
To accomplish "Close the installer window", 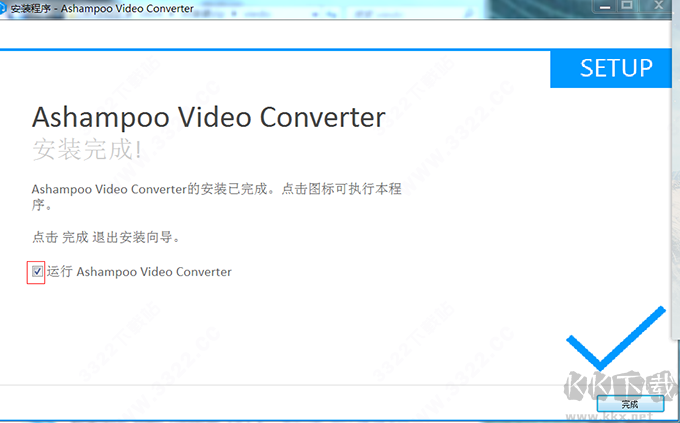I will [x=658, y=6].
